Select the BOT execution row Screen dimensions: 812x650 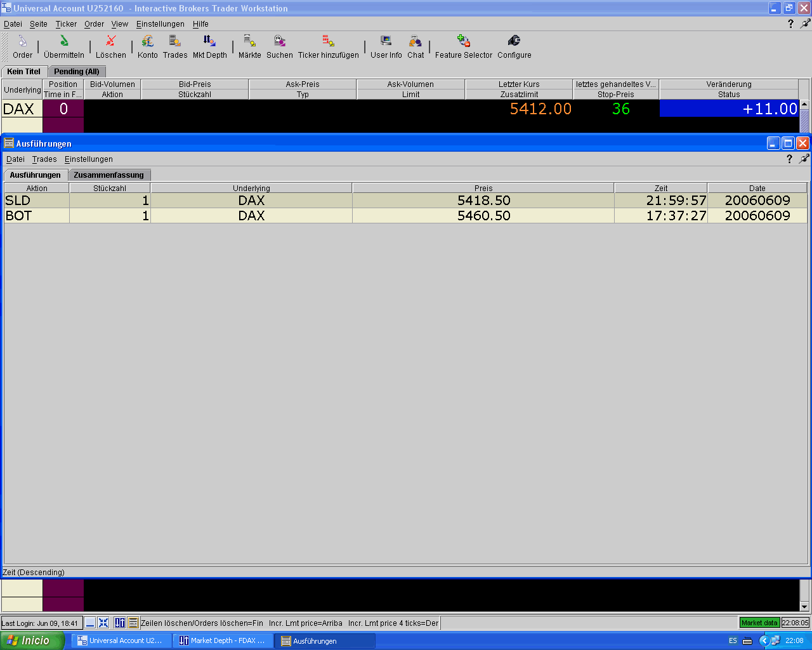pos(406,216)
